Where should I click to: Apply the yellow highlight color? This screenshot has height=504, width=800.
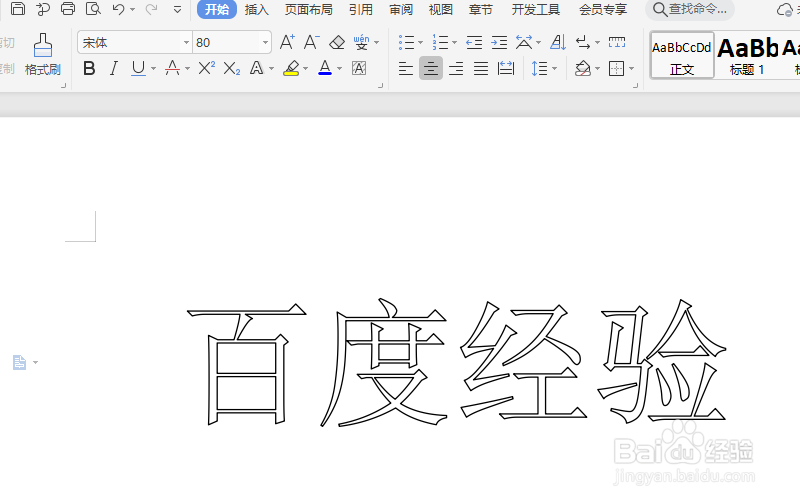[291, 68]
